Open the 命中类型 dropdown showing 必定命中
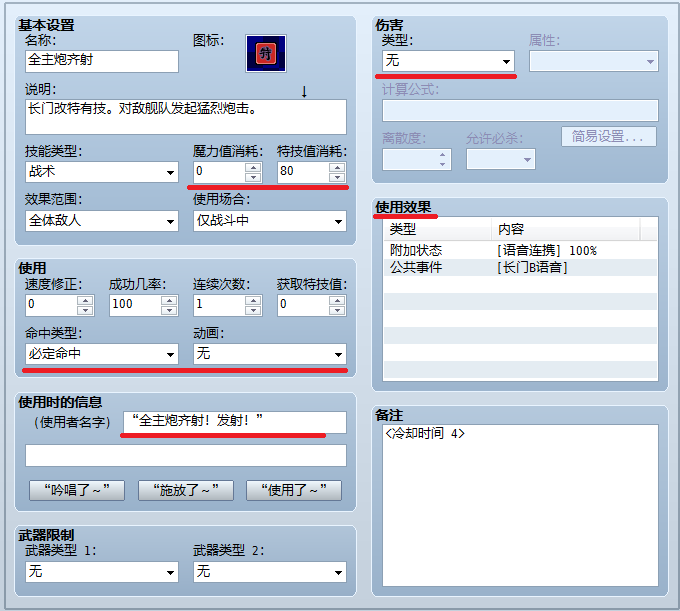Screen dimensions: 680x611 coord(102,354)
